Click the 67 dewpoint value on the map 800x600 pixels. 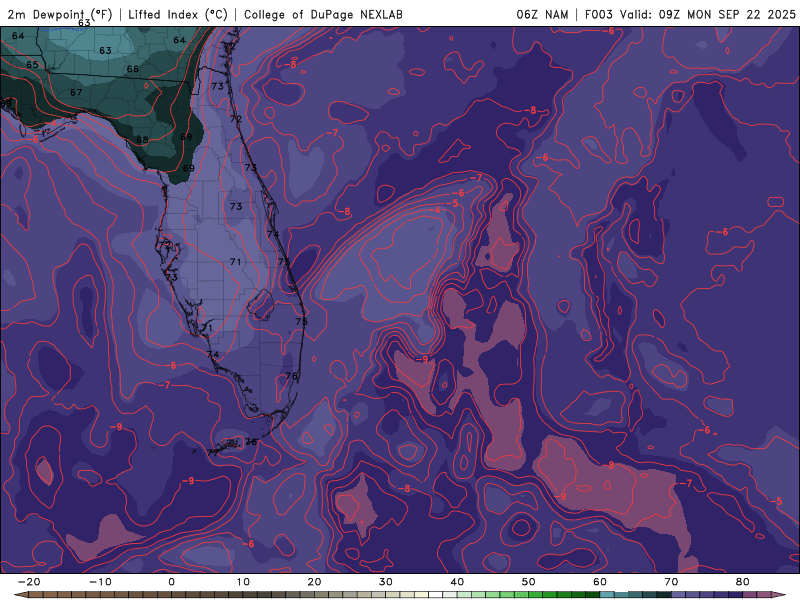[76, 92]
